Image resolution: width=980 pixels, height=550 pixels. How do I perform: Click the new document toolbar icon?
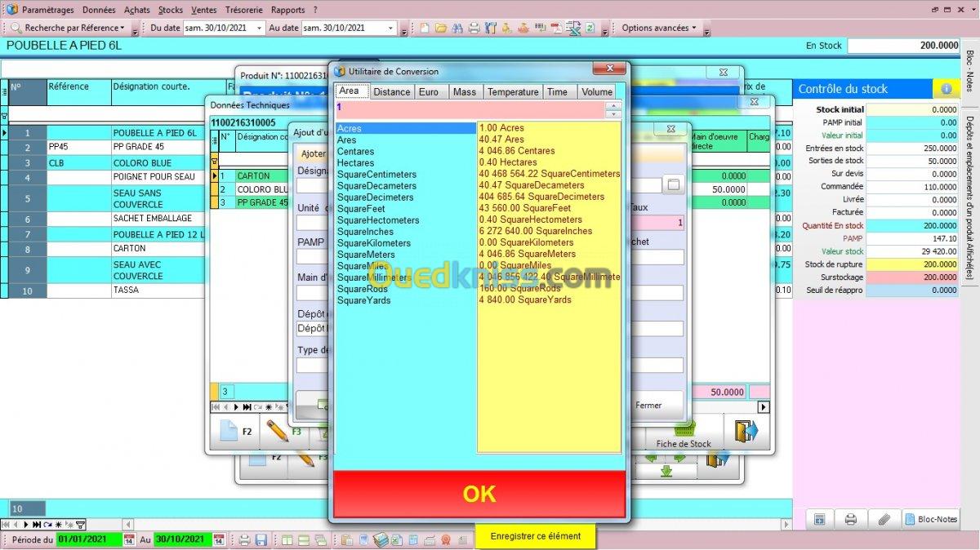point(425,28)
